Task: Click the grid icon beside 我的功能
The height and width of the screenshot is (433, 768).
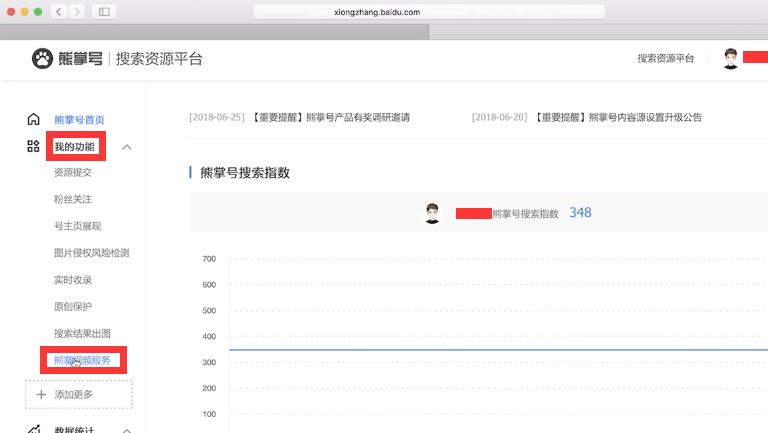Action: tap(33, 146)
